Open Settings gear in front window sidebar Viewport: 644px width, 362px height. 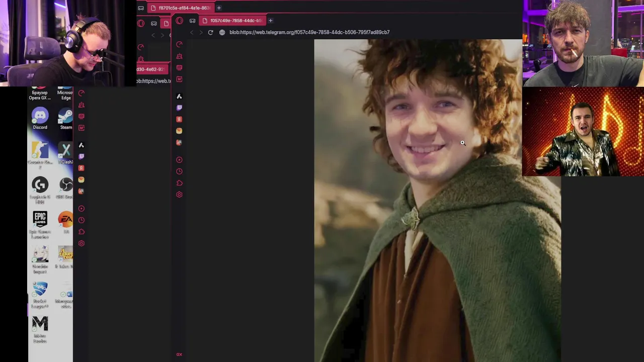179,195
